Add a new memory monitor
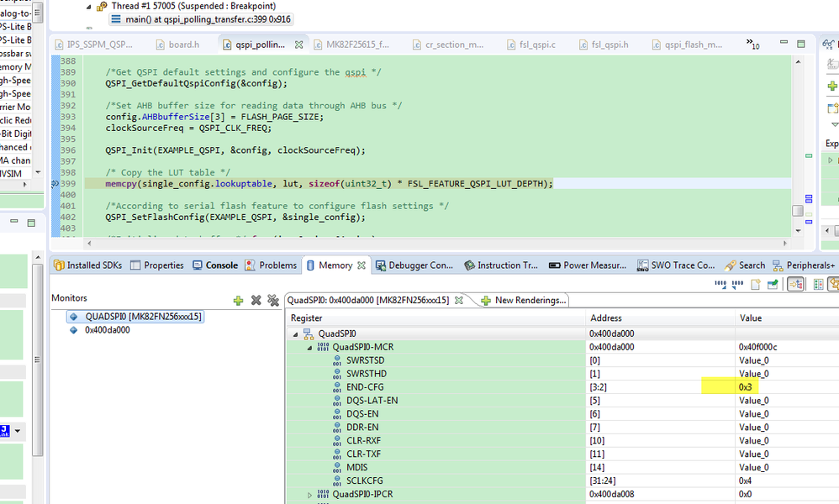The image size is (839, 504). point(238,301)
